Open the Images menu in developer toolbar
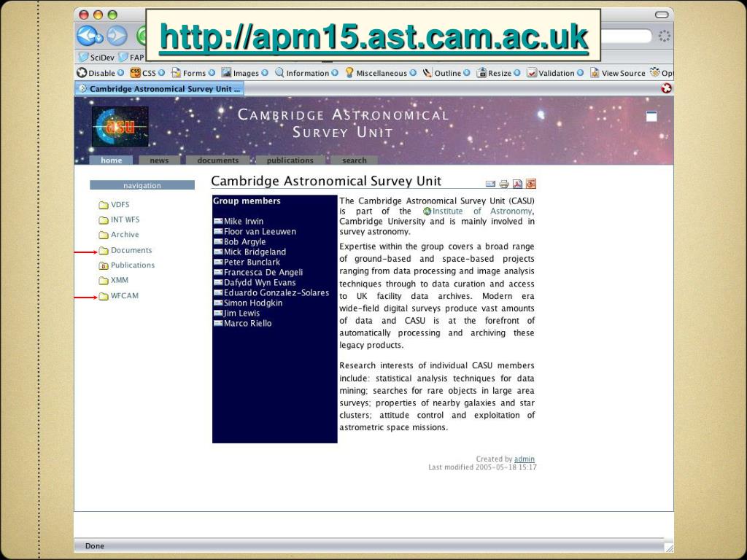The image size is (747, 560). (x=244, y=73)
